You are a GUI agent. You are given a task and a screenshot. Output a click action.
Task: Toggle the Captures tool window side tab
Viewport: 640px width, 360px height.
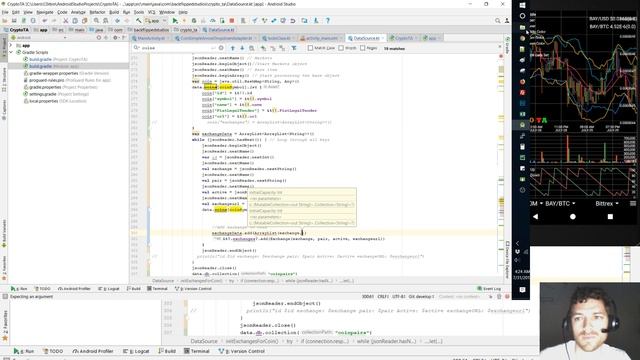(x=4, y=109)
